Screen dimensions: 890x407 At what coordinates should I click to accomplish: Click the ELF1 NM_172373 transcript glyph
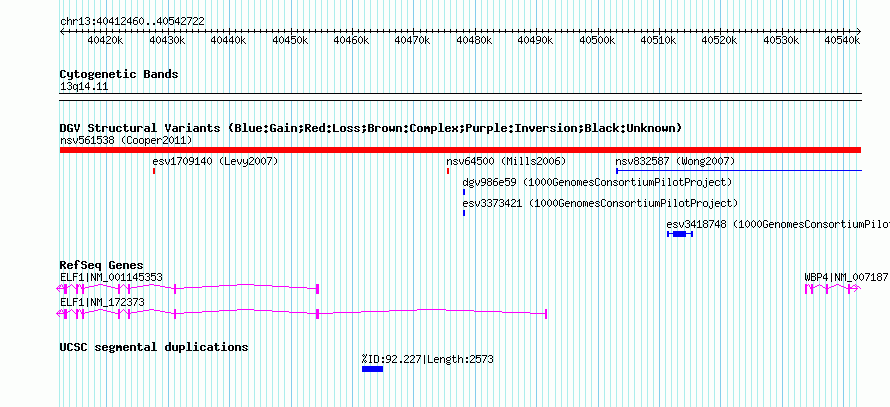pyautogui.click(x=302, y=313)
